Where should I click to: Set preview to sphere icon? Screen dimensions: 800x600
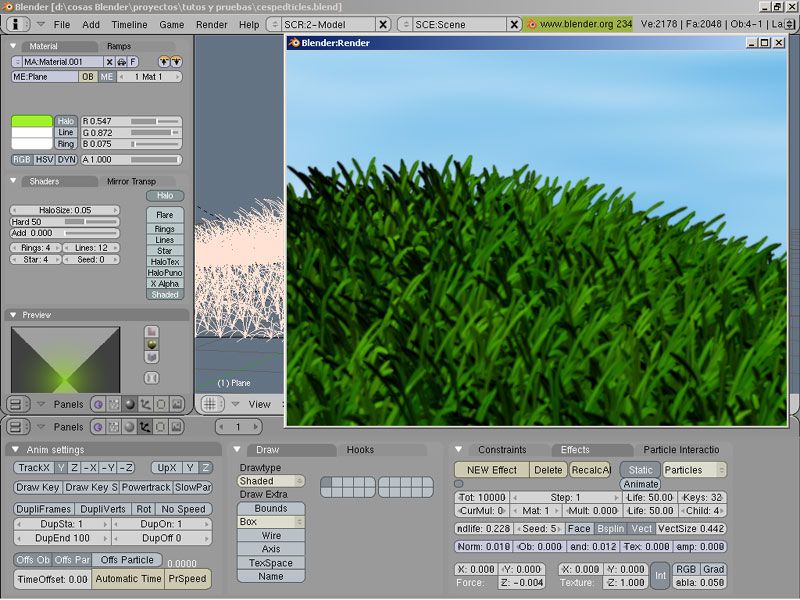(152, 344)
